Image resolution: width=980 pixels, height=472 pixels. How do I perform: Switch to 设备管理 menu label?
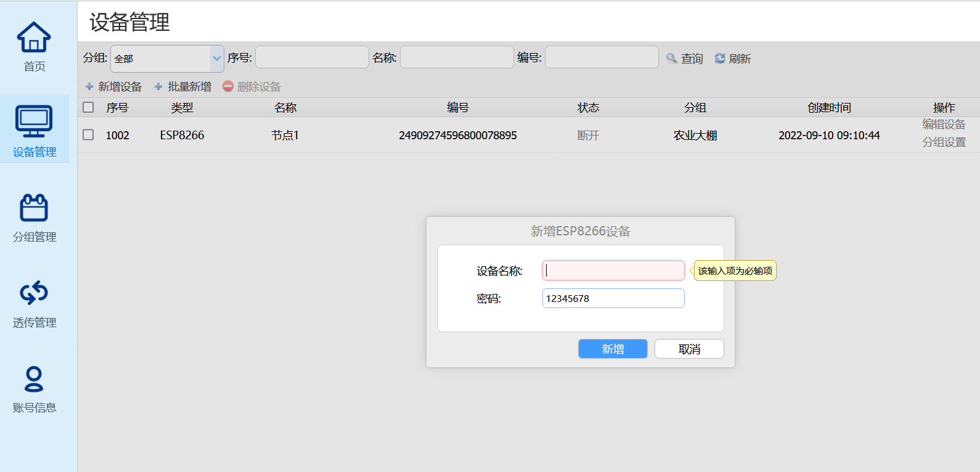(x=35, y=152)
